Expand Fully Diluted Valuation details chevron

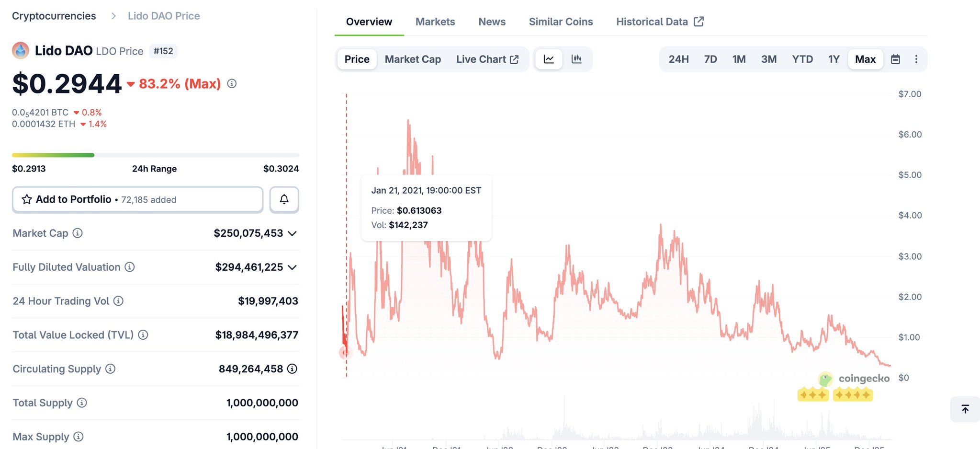[x=293, y=267]
